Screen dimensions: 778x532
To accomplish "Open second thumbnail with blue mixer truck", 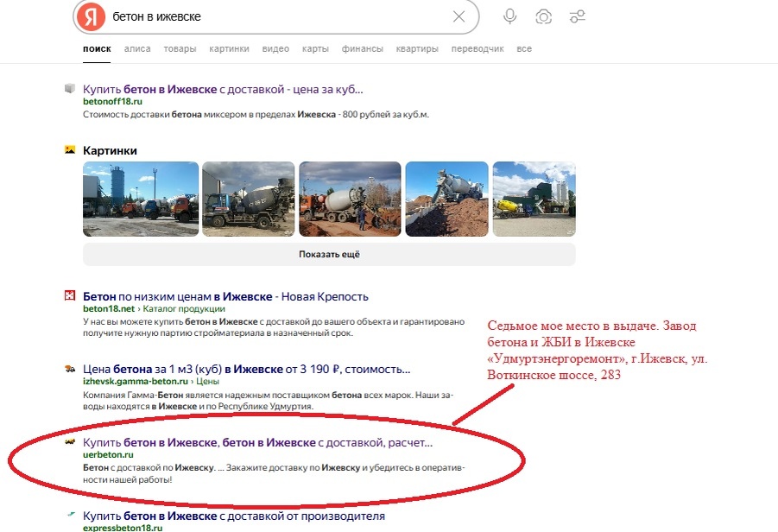I will tap(248, 199).
